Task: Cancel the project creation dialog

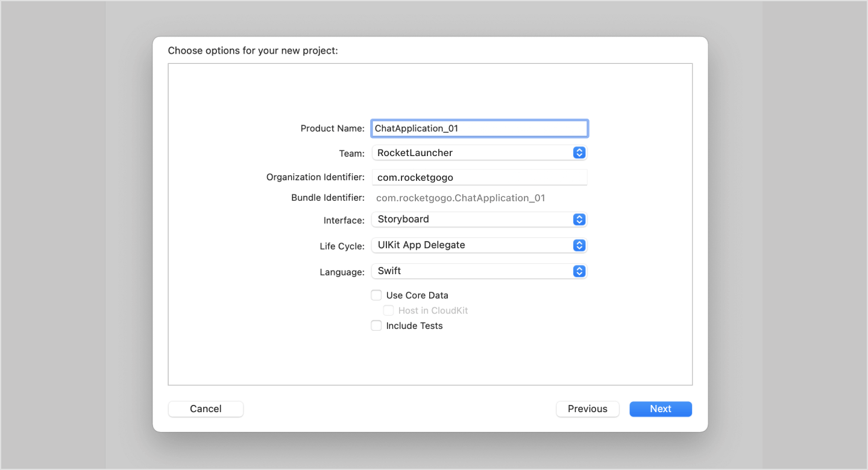Action: [206, 409]
